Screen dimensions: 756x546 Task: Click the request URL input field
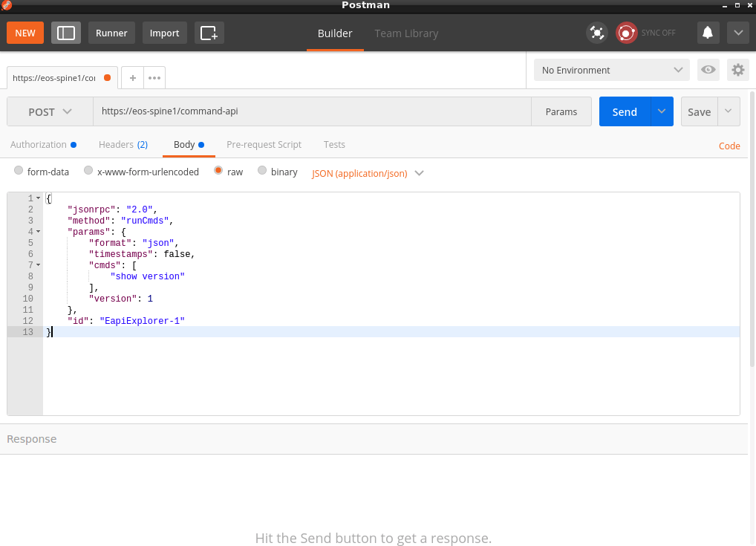point(312,111)
